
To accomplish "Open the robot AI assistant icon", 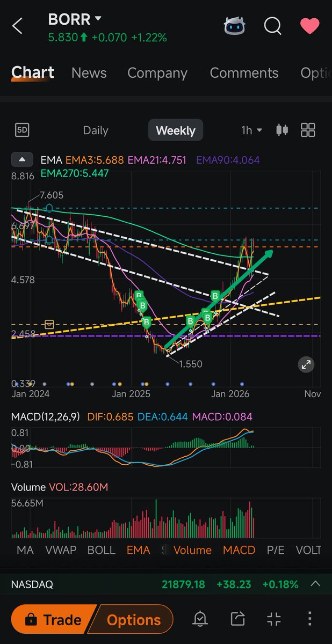I will [234, 25].
